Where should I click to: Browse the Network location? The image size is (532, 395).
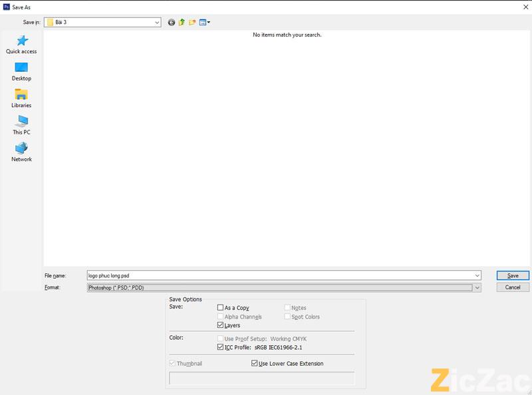click(21, 152)
